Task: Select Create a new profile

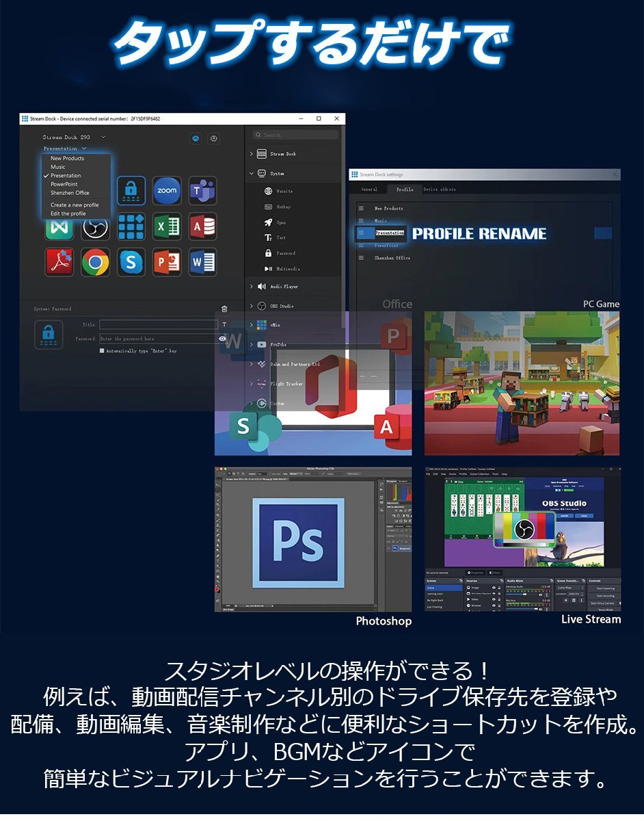Action: [x=75, y=205]
